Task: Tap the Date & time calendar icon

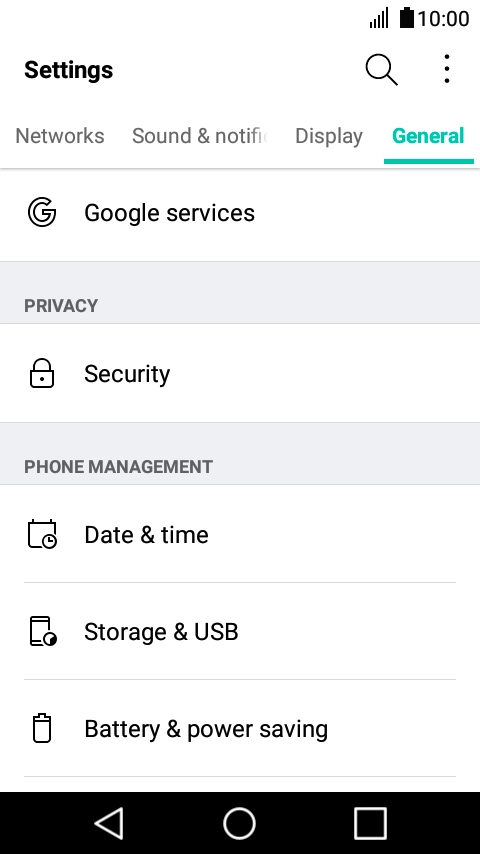Action: (x=42, y=534)
